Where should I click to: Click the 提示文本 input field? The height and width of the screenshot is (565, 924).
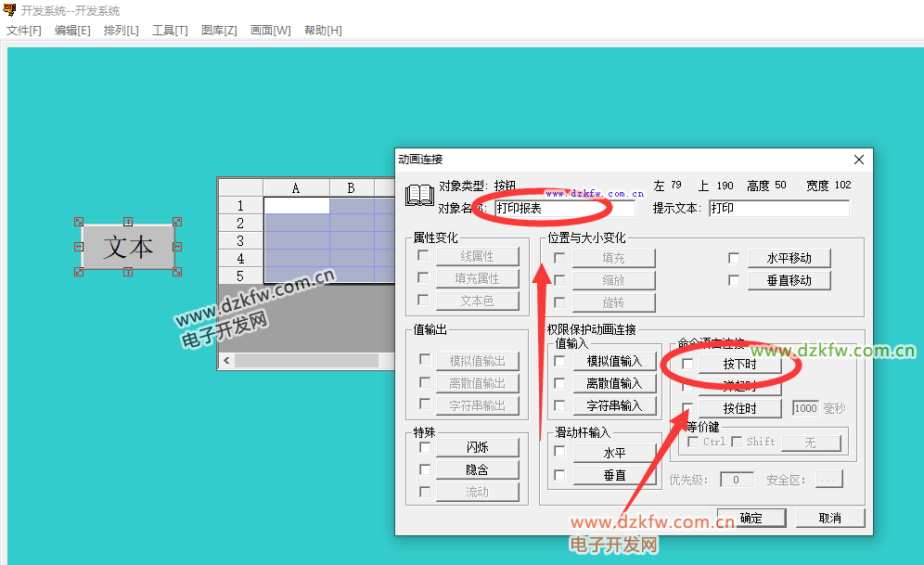click(x=778, y=209)
